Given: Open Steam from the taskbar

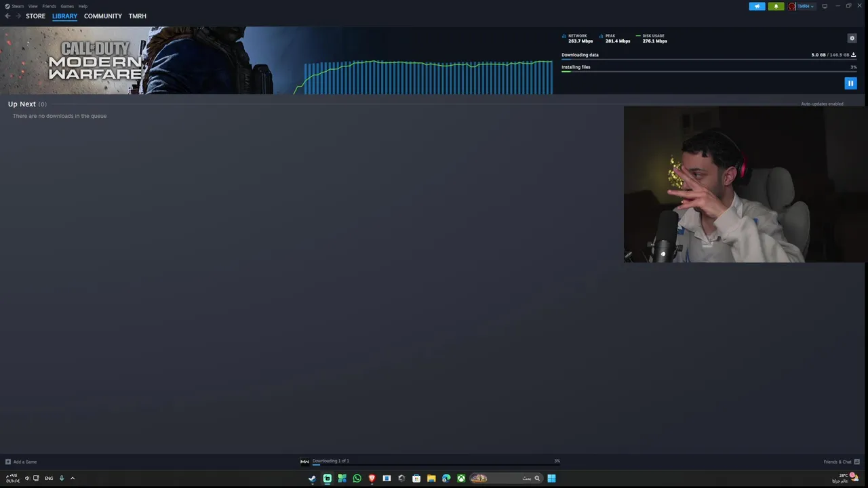Looking at the screenshot, I should [x=312, y=479].
